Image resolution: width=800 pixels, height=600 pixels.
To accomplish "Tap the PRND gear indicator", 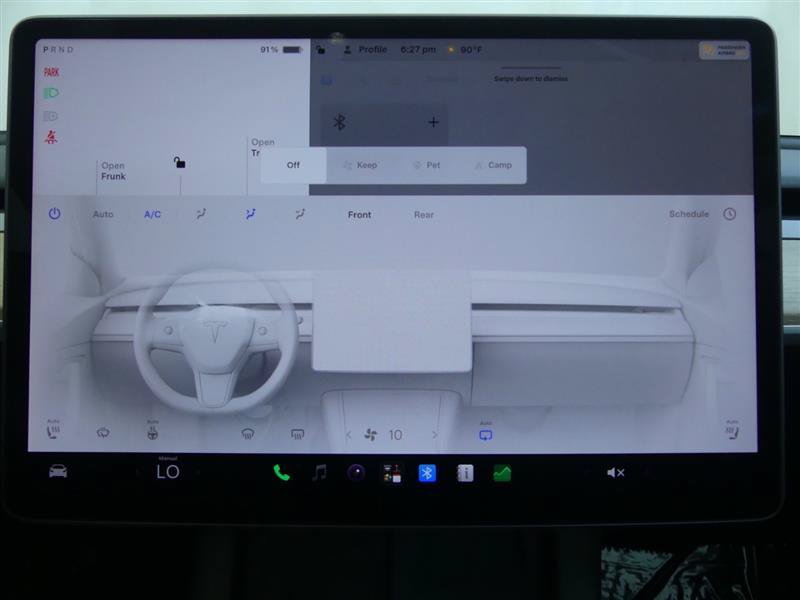I will click(x=59, y=49).
